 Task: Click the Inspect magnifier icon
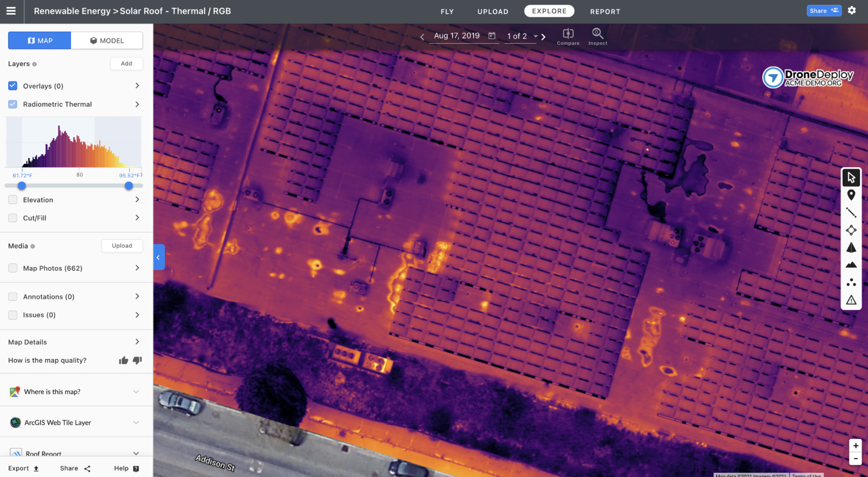point(598,37)
